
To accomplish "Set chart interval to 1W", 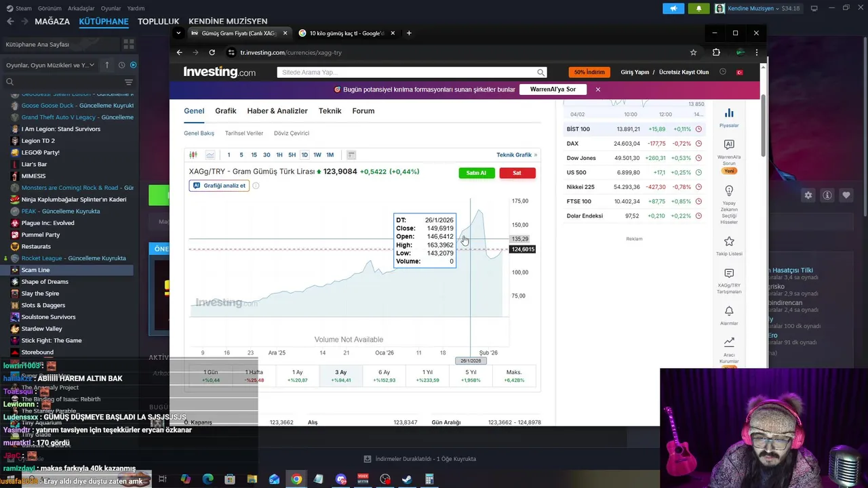I will pos(317,155).
